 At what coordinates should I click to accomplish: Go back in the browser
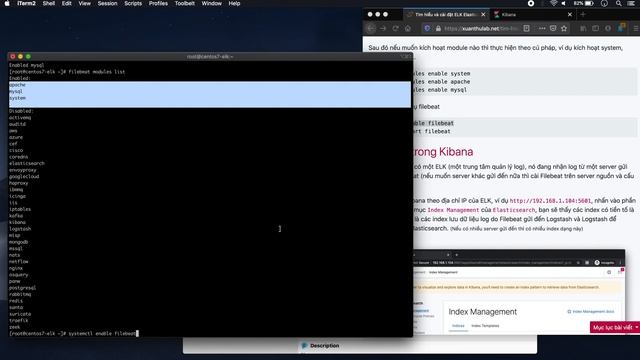click(371, 28)
